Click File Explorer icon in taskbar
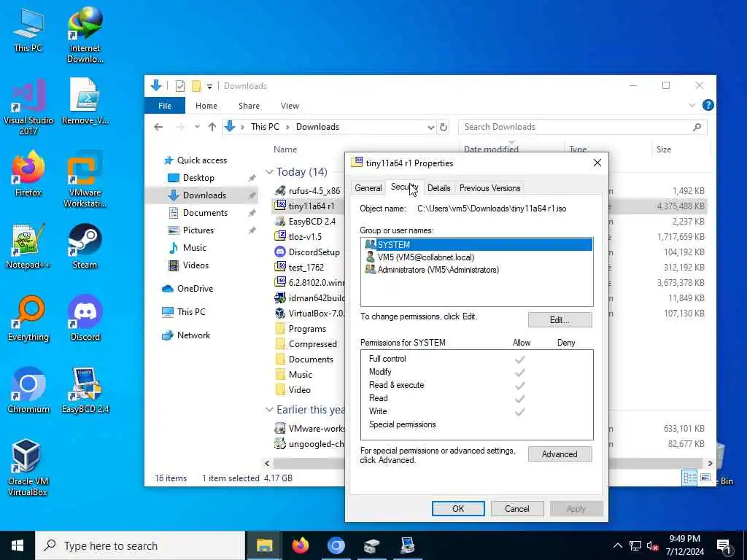The image size is (747, 560). pyautogui.click(x=264, y=545)
